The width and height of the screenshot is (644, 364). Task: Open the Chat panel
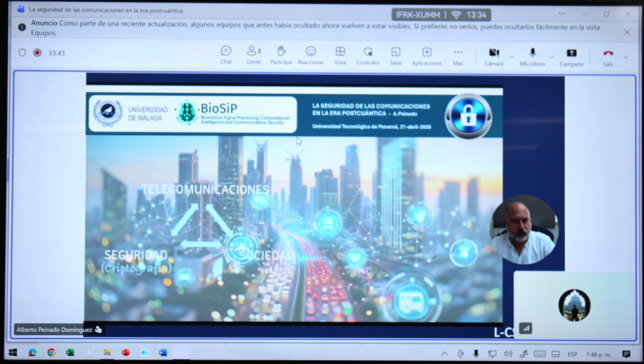(x=226, y=55)
